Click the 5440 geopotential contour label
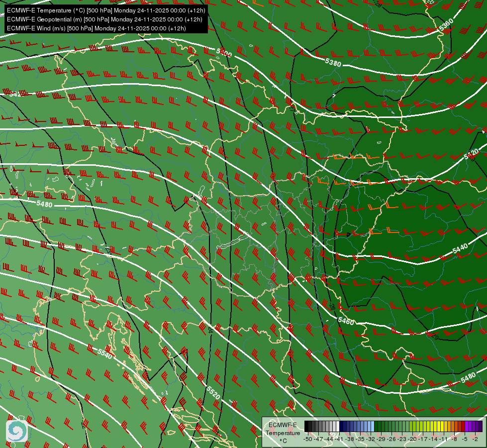The height and width of the screenshot is (448, 487). point(460,249)
